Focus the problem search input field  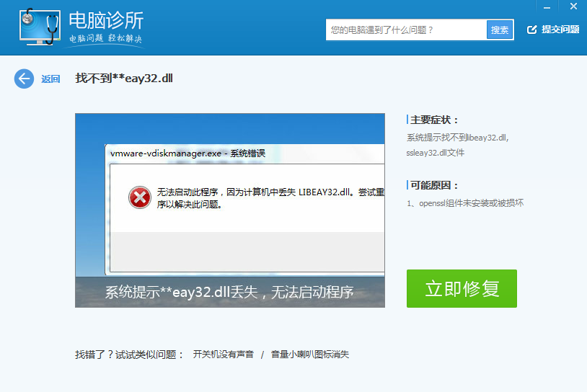406,30
